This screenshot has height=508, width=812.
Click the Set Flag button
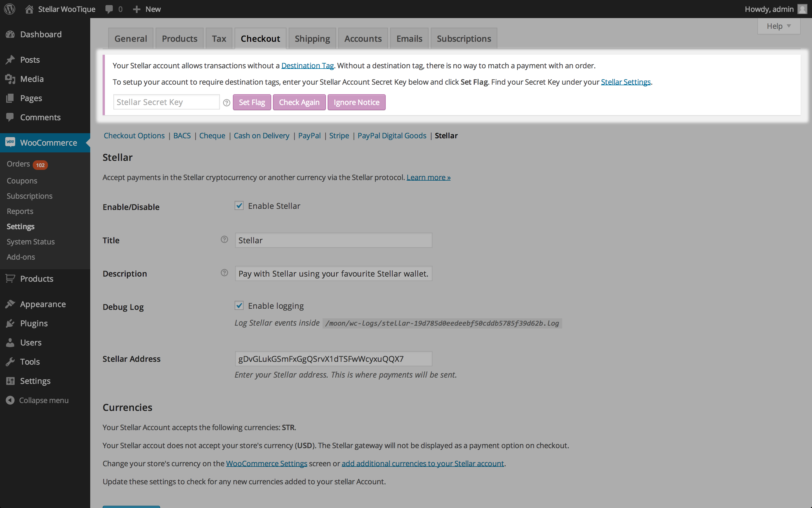(x=252, y=102)
